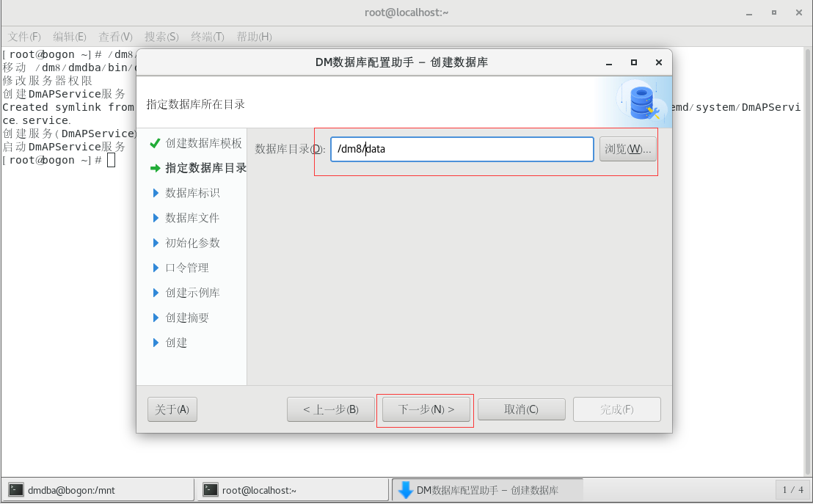The image size is (813, 504).
Task: Go back with < 上一步(B) button
Action: pyautogui.click(x=331, y=409)
